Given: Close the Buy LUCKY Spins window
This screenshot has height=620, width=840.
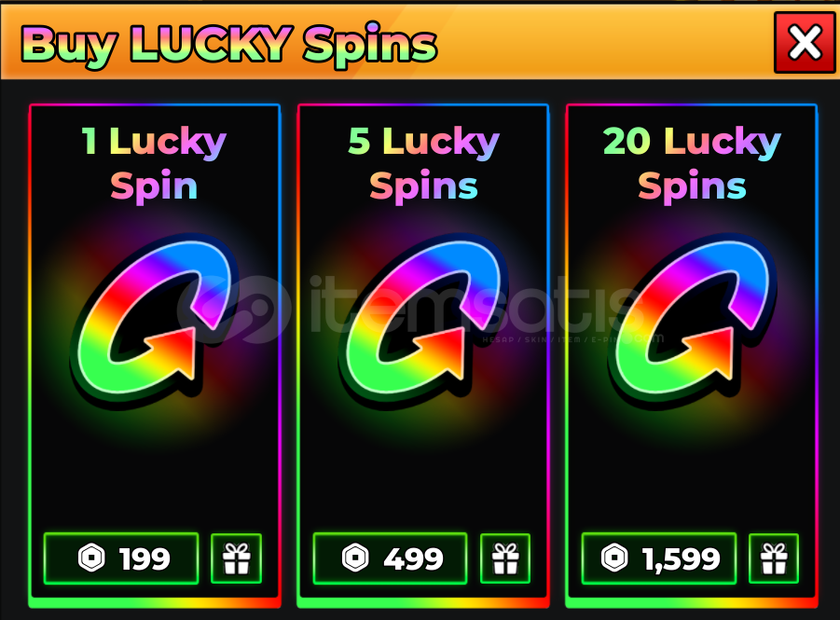Looking at the screenshot, I should (x=805, y=42).
